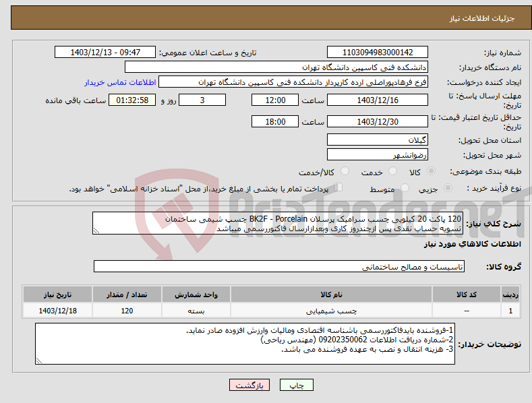This screenshot has width=532, height=403.
Task: Click the نوع فرآیند خرید label
Action: tap(494, 188)
